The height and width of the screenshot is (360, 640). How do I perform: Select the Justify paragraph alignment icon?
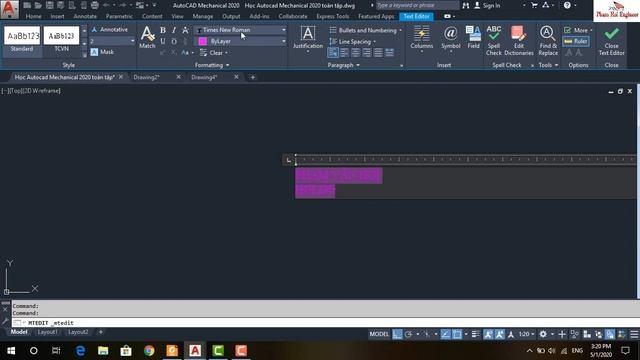378,53
